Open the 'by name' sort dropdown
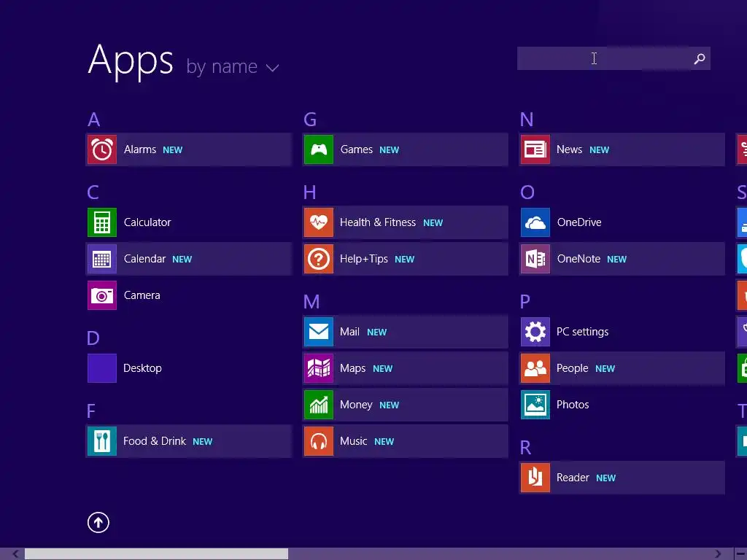 click(x=233, y=66)
